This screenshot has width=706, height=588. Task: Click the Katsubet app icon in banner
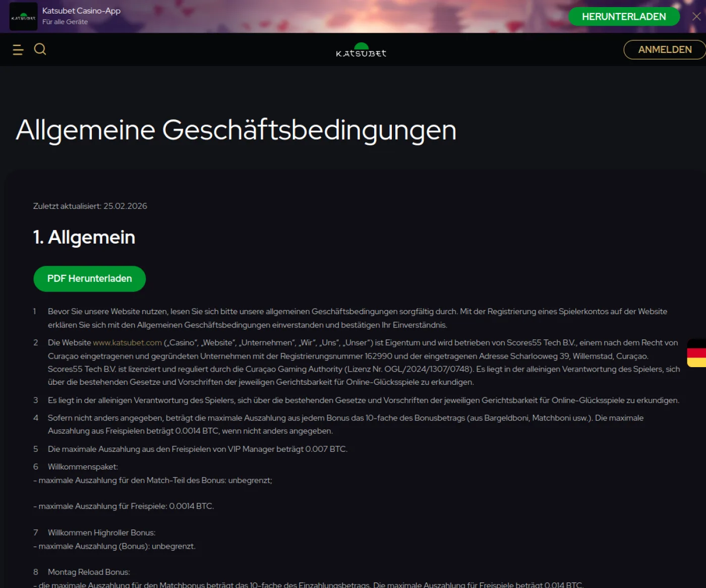[23, 17]
